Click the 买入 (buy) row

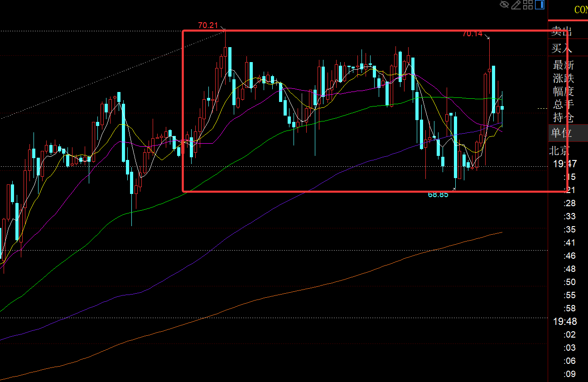point(562,48)
